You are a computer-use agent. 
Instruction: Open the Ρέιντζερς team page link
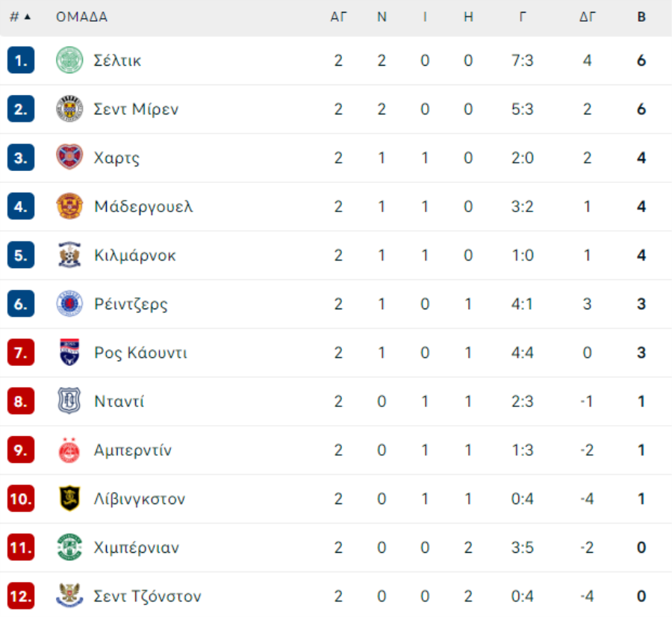(131, 304)
